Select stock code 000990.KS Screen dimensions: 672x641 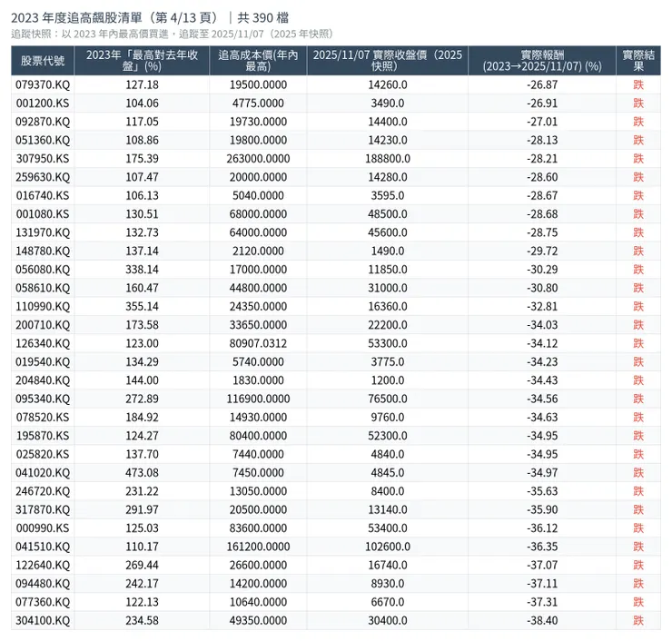click(x=43, y=528)
